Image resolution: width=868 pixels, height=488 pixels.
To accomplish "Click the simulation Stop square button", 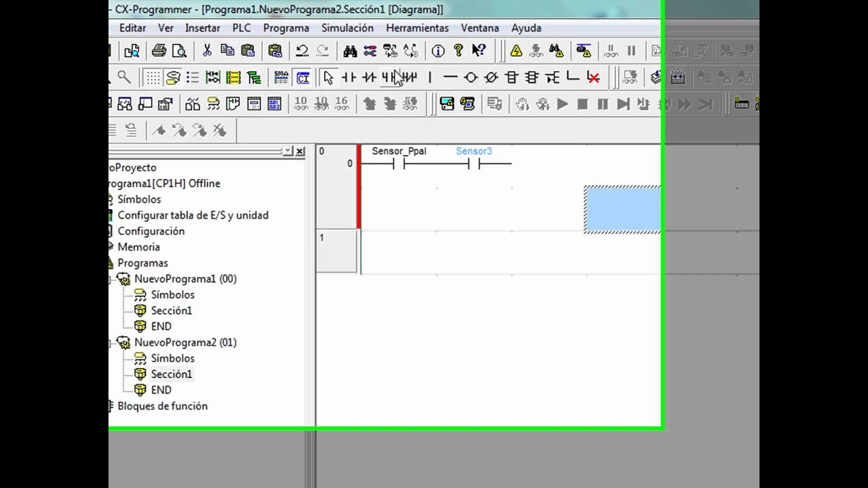I will (x=583, y=104).
